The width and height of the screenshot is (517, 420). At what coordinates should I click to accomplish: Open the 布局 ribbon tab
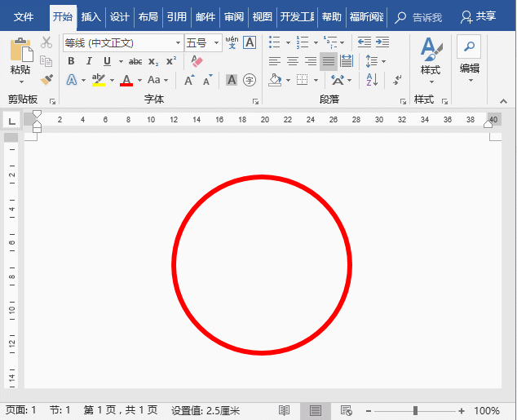click(x=148, y=16)
